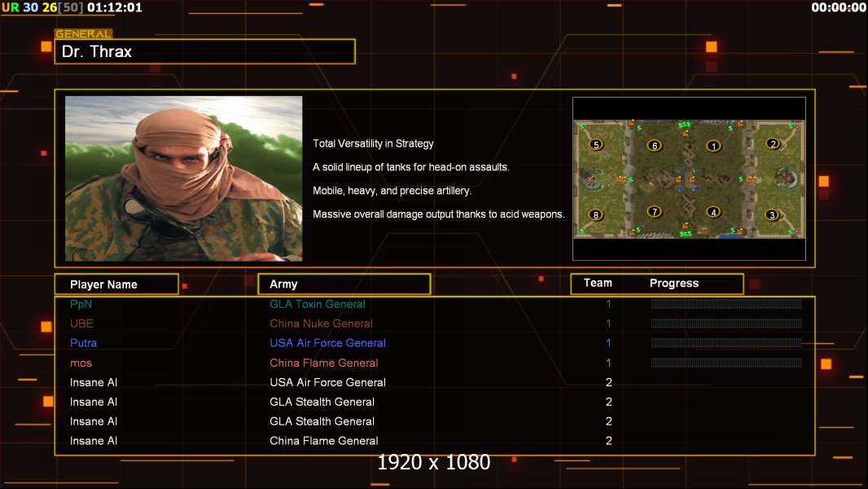Select player name mos
Image resolution: width=868 pixels, height=489 pixels.
[81, 363]
